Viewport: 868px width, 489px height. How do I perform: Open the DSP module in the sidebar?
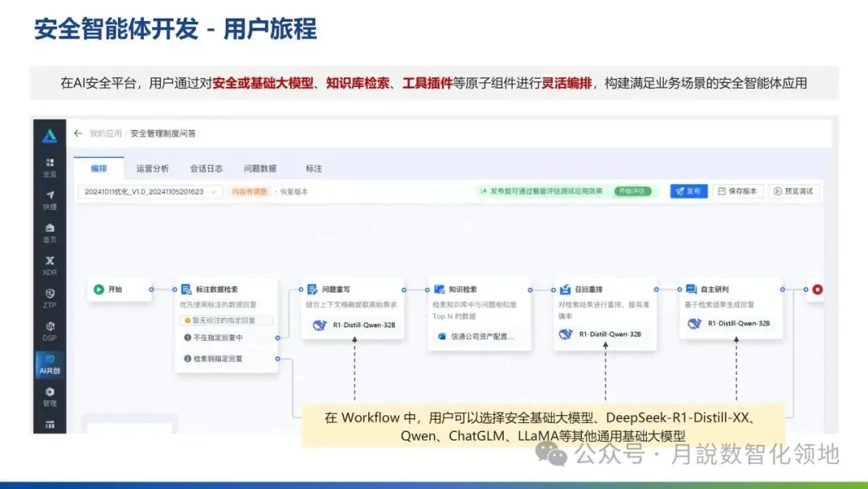click(50, 331)
